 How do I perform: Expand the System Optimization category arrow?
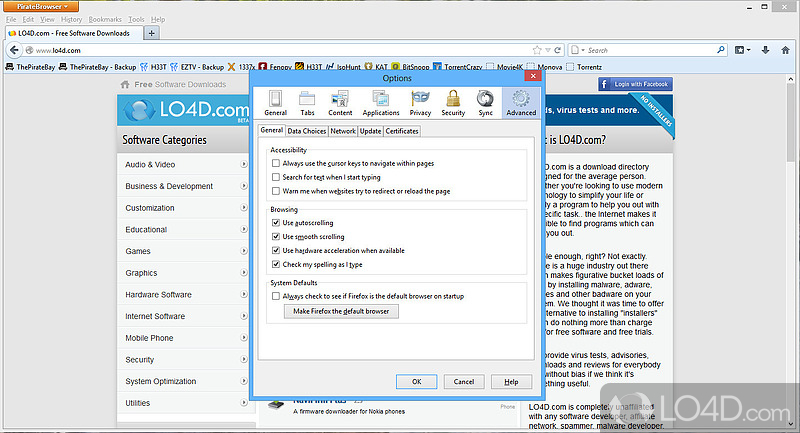(x=243, y=381)
